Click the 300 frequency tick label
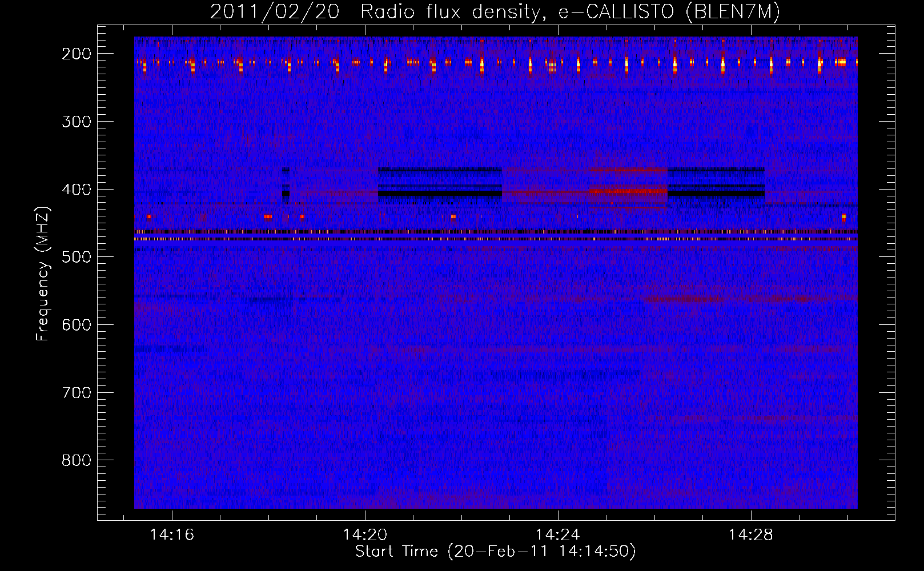This screenshot has height=571, width=924. pyautogui.click(x=77, y=122)
